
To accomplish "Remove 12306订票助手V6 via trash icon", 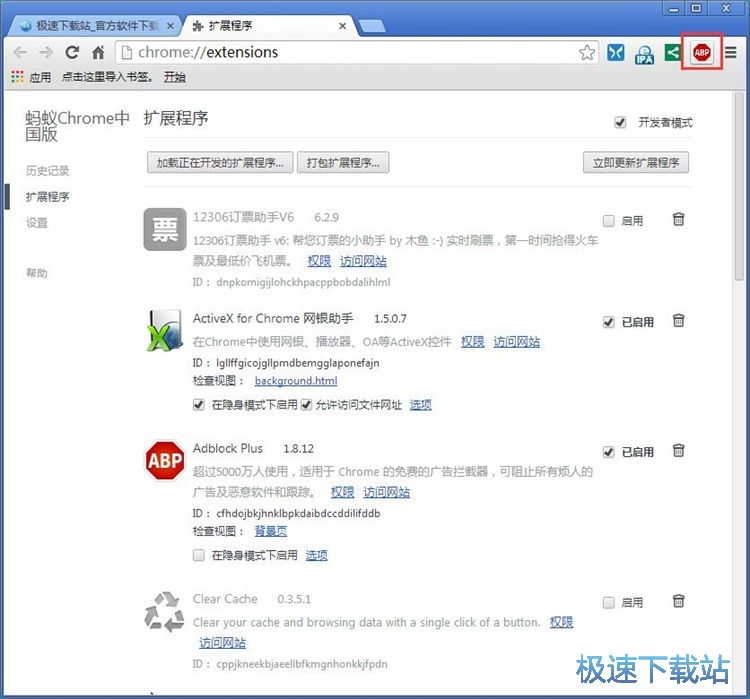I will (678, 219).
